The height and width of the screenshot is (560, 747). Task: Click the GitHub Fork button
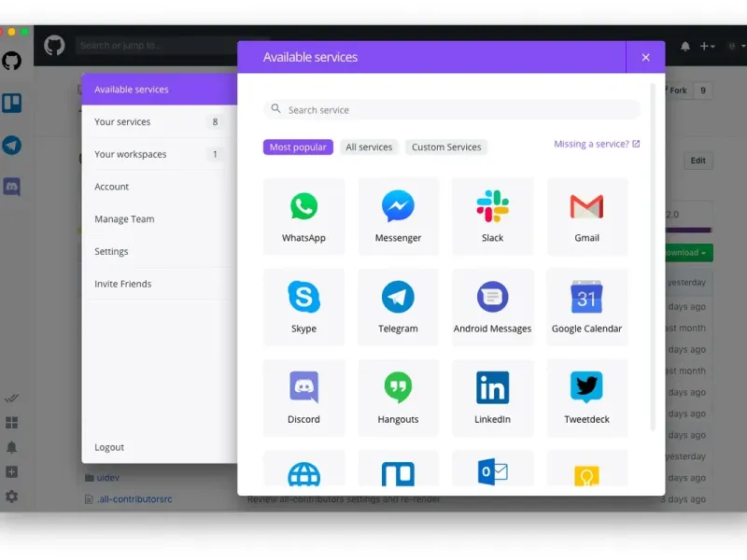click(x=679, y=91)
